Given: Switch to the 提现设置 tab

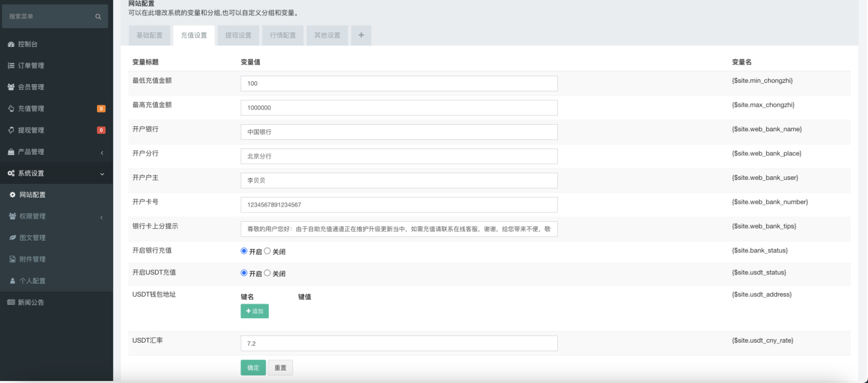Looking at the screenshot, I should (x=238, y=35).
